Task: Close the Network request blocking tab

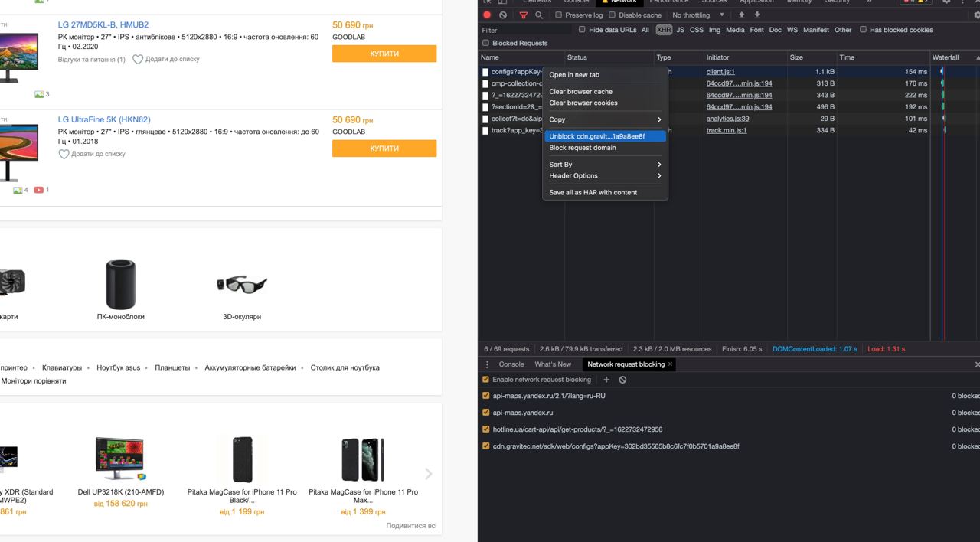Action: pyautogui.click(x=670, y=364)
